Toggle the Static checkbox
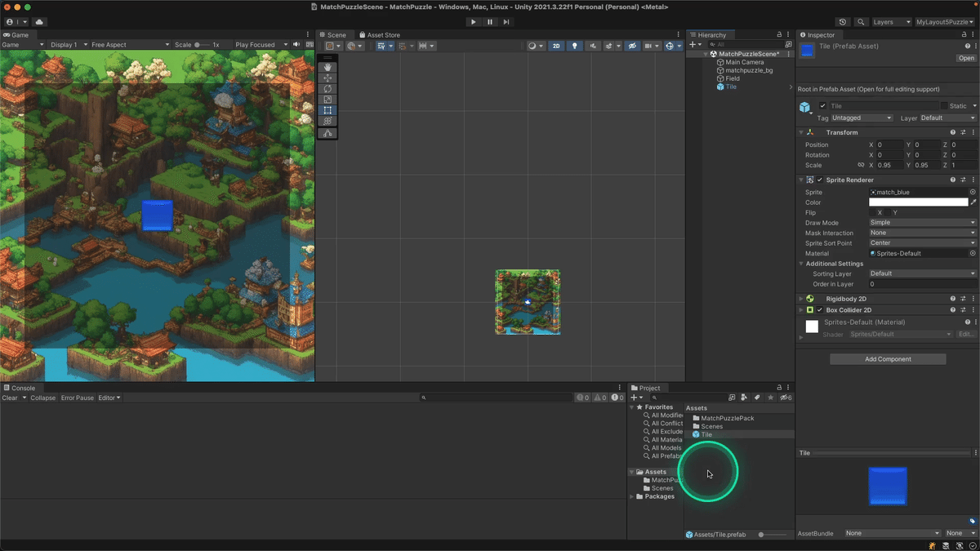This screenshot has height=551, width=980. 945,106
